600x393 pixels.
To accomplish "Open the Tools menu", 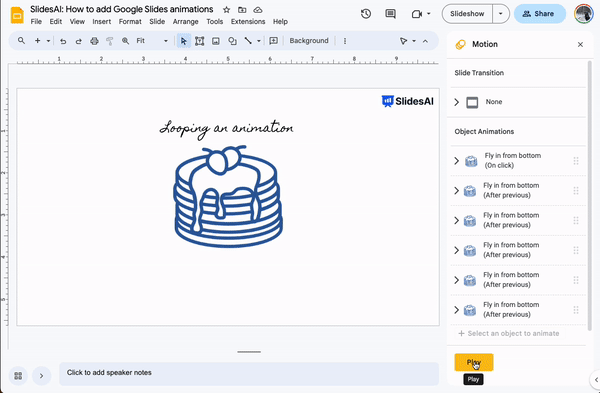I will click(215, 22).
